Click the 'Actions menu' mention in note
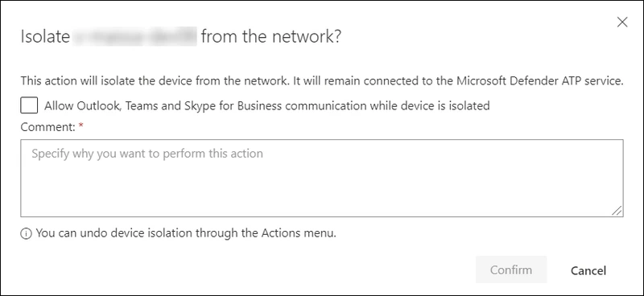The width and height of the screenshot is (644, 296). pyautogui.click(x=299, y=233)
